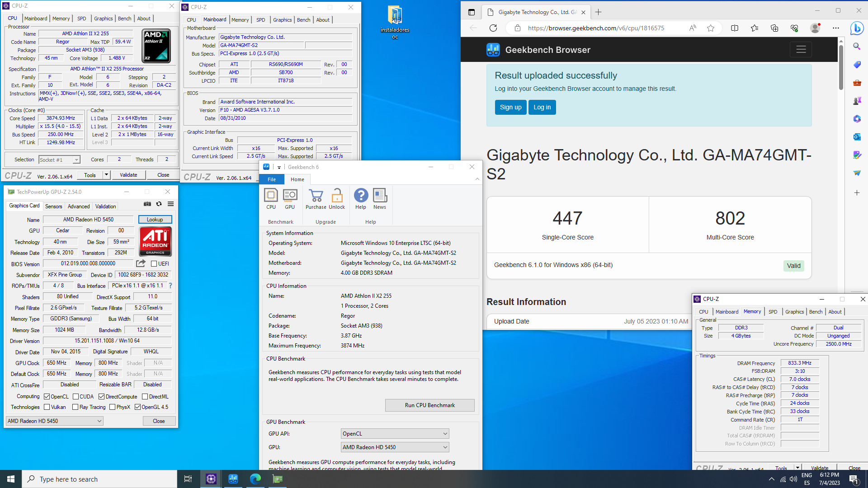Expand the CPU-Z Tools dropdown arrow
This screenshot has height=488, width=868.
tap(107, 175)
